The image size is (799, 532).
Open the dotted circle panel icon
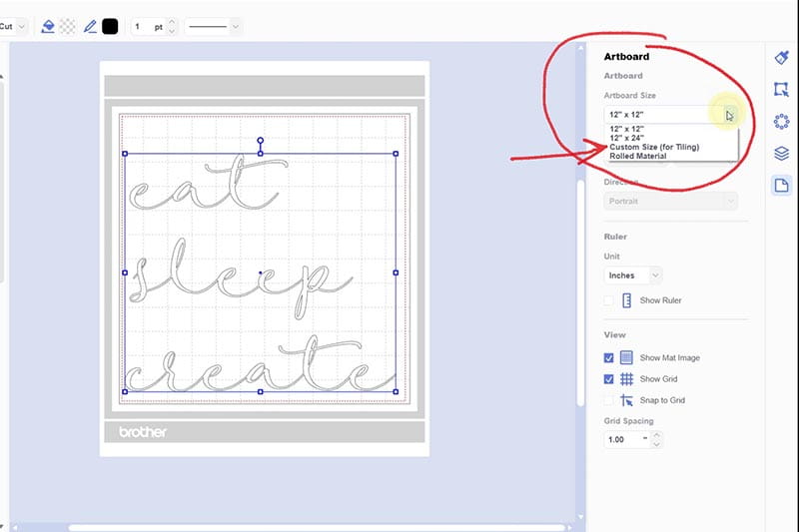(x=781, y=122)
